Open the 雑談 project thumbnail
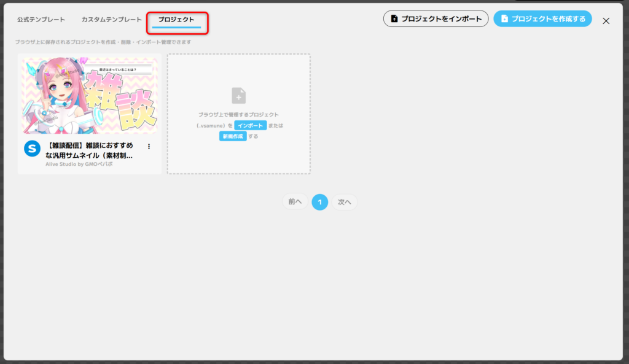Viewport: 629px width, 364px height. tap(90, 95)
